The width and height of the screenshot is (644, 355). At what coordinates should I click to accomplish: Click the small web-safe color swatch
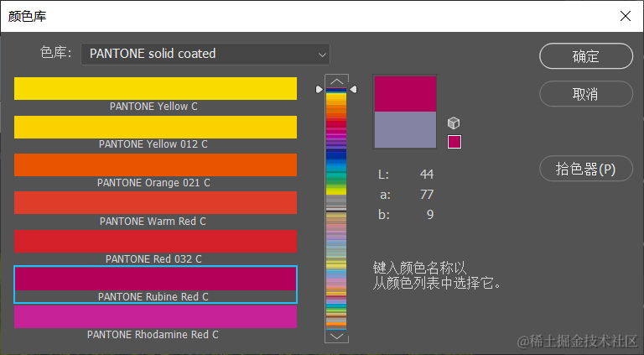pyautogui.click(x=454, y=142)
